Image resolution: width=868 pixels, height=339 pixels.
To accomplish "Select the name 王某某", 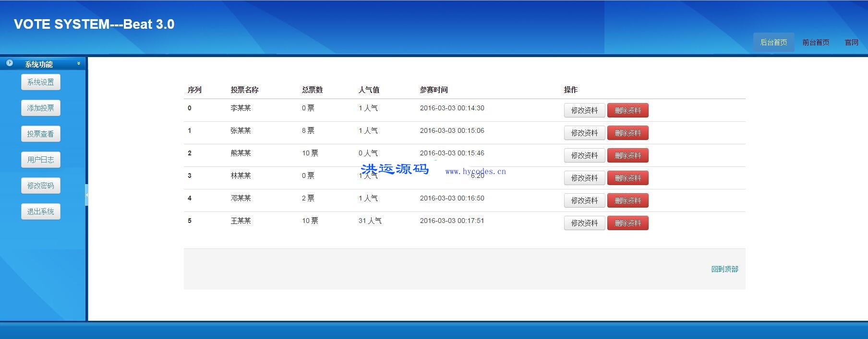I will click(241, 221).
